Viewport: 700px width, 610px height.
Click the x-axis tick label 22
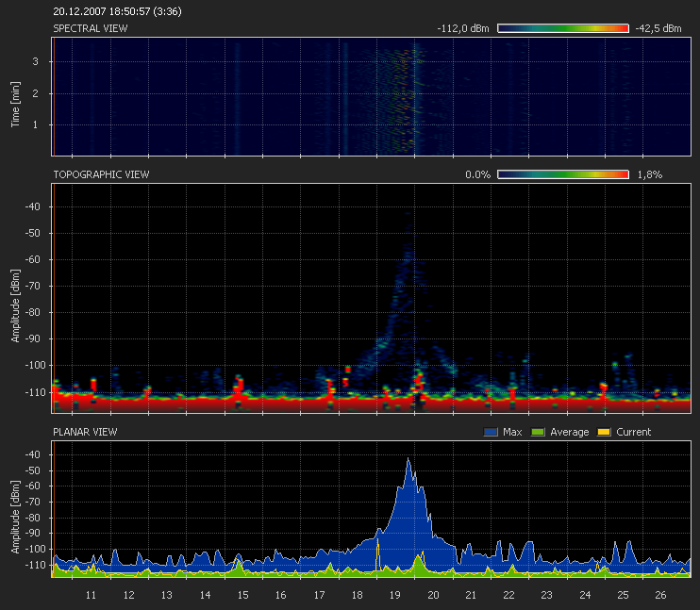point(508,595)
